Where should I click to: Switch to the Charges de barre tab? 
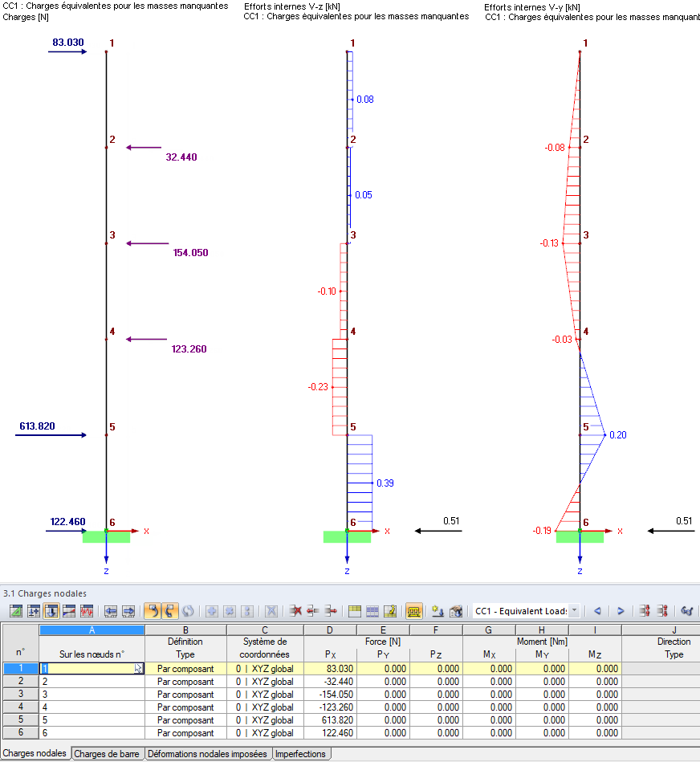pyautogui.click(x=107, y=754)
